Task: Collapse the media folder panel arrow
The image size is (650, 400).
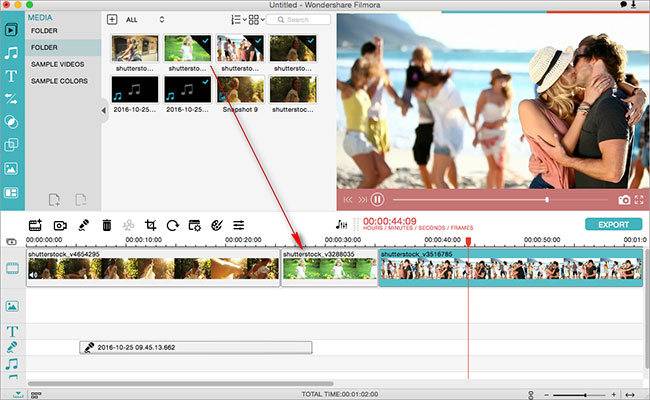Action: (x=103, y=111)
